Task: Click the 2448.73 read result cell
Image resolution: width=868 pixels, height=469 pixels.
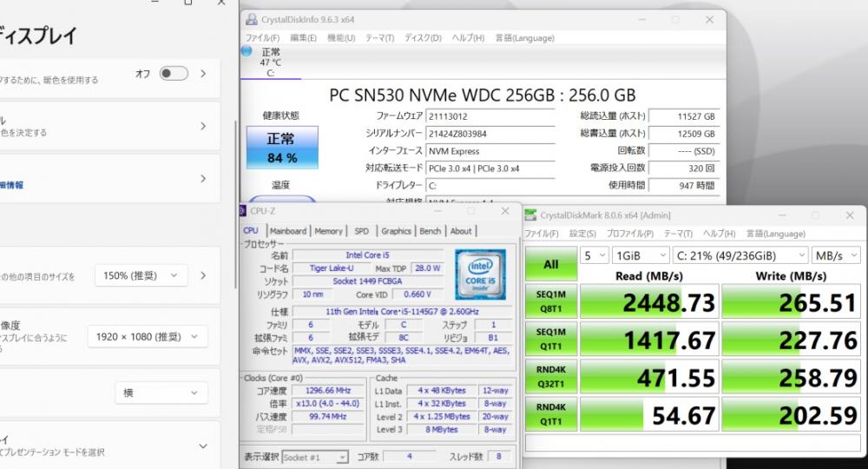Action: (649, 301)
